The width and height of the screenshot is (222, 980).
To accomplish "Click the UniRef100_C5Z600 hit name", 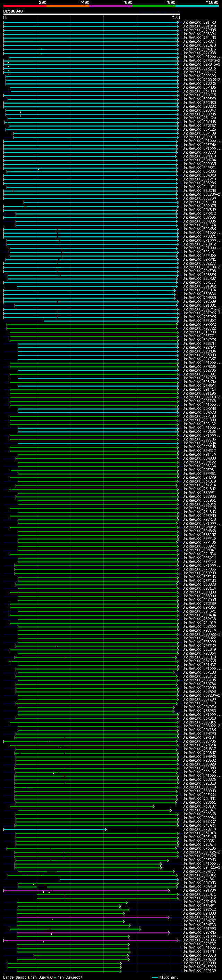I will [x=199, y=626].
